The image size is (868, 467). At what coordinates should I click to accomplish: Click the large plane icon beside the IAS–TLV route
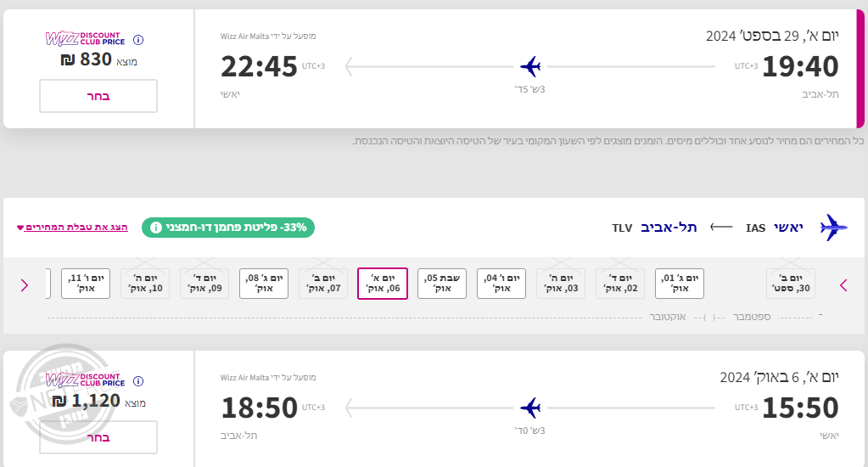tap(833, 228)
